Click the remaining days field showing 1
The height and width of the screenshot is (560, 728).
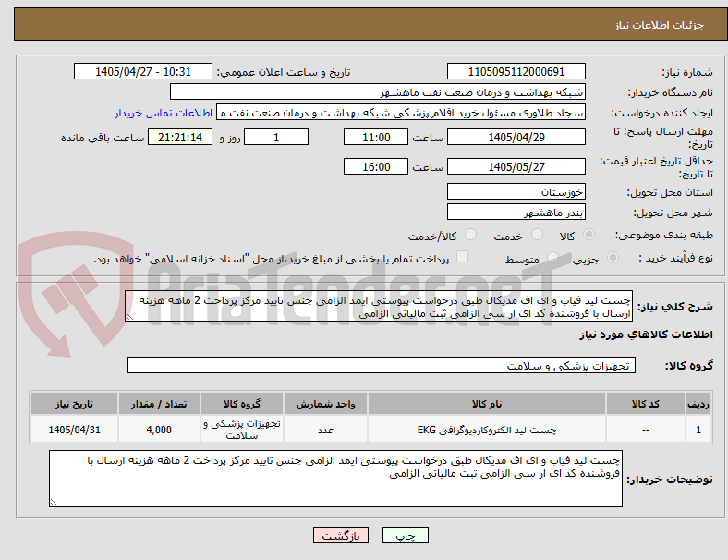click(x=276, y=137)
